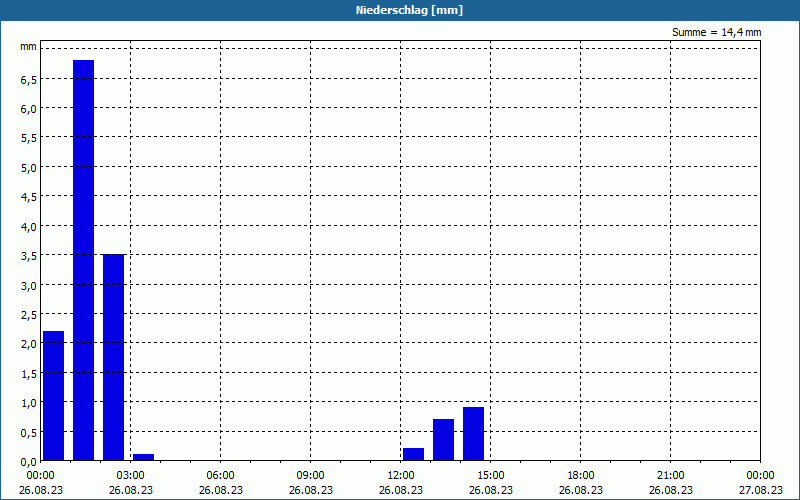The image size is (800, 500).
Task: Click the small bar just after 12:00
Action: point(413,455)
